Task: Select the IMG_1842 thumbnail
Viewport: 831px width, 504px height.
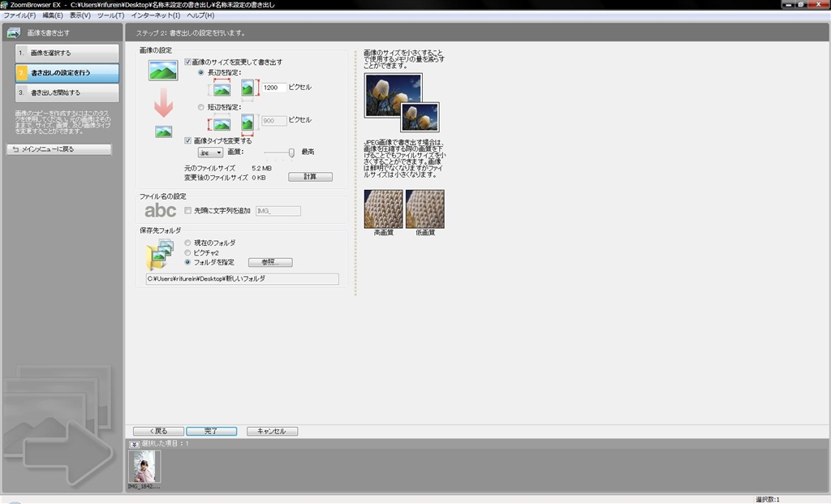Action: [x=144, y=467]
